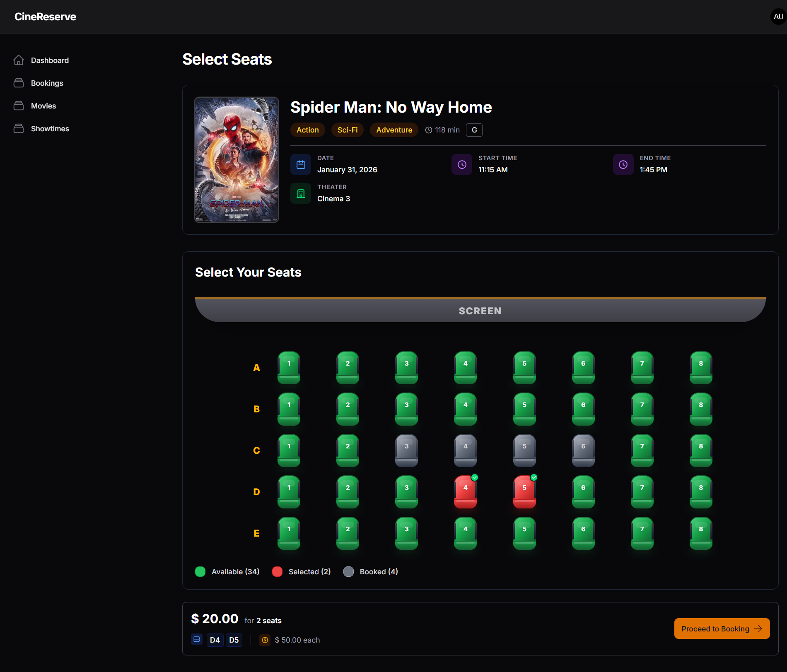
Task: Click the Action genre badge
Action: [x=307, y=130]
